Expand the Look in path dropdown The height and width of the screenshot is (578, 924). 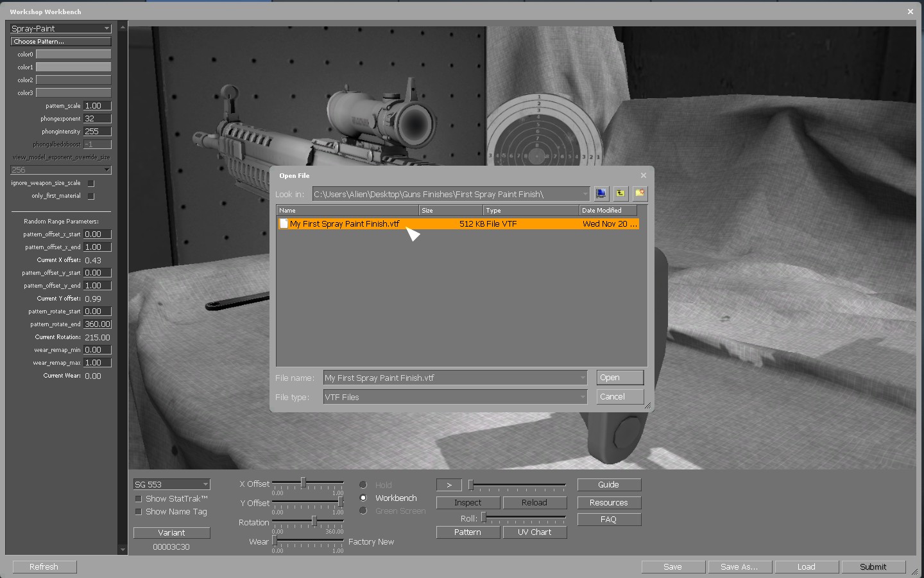click(x=585, y=194)
